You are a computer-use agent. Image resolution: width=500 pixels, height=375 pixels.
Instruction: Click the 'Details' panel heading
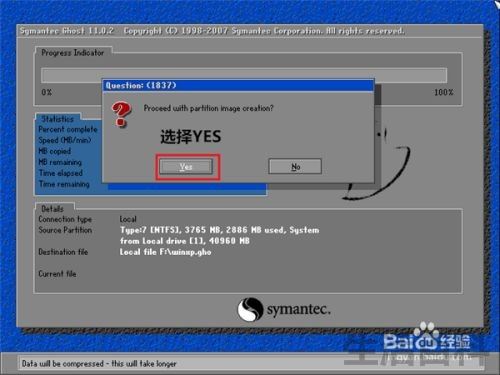point(52,209)
